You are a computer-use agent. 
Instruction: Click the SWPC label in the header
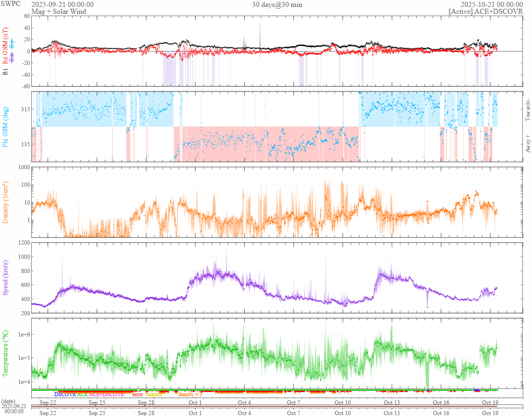tap(11, 4)
